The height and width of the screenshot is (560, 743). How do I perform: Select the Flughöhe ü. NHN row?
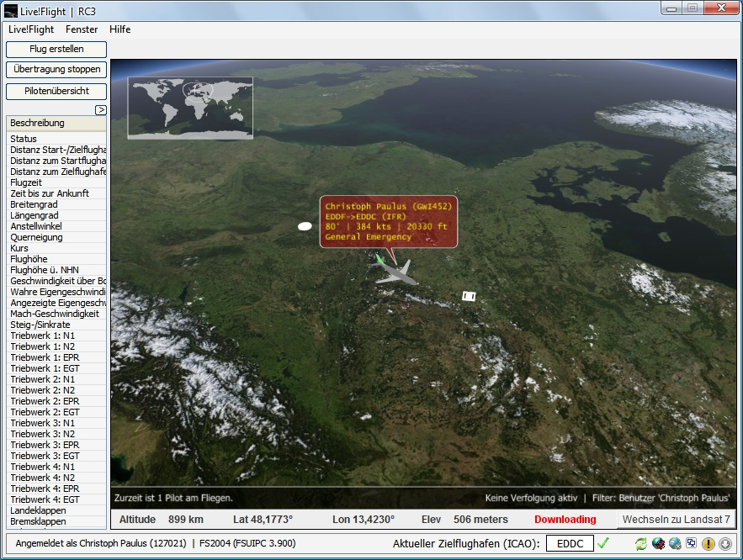(x=56, y=270)
